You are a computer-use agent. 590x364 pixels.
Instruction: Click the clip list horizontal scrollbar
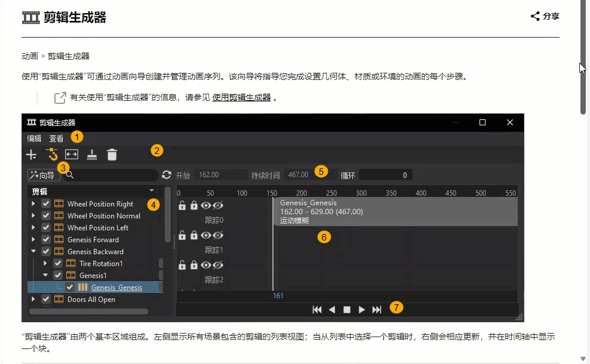tap(89, 311)
